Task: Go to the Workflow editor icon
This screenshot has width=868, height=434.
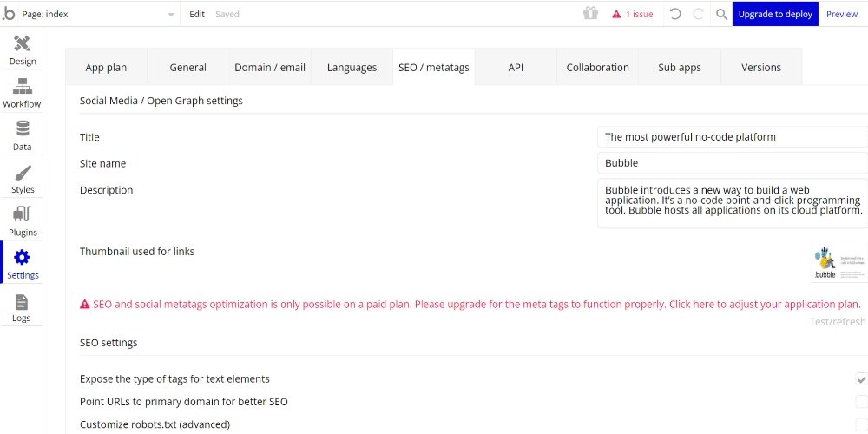Action: [x=22, y=88]
